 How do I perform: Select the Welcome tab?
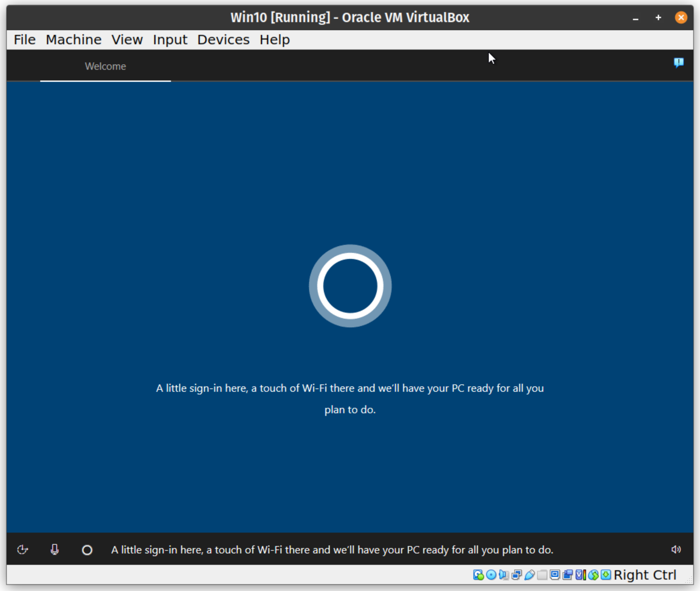point(105,66)
